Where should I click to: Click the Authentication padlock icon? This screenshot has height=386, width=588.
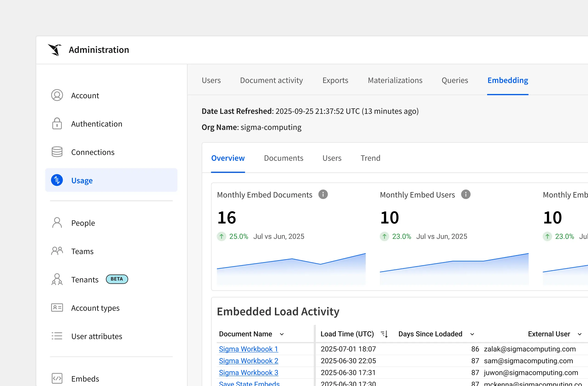[x=57, y=124]
